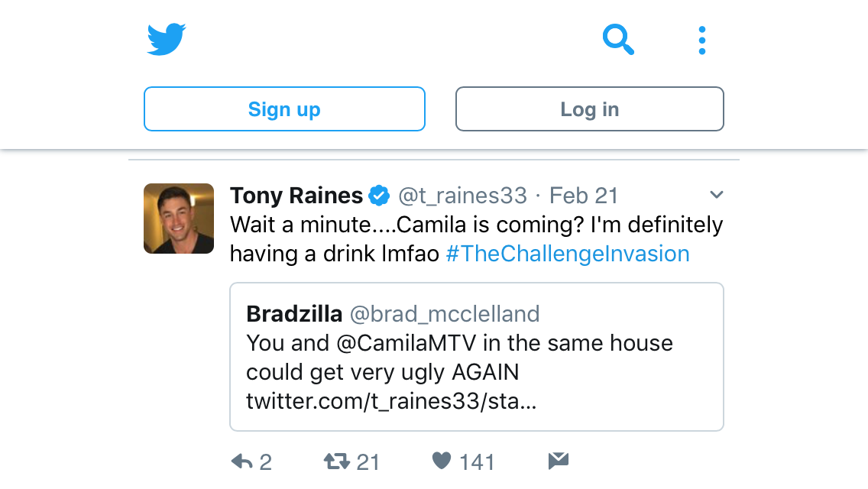The image size is (868, 489).
Task: Open Tony Raines profile picture
Action: click(179, 219)
